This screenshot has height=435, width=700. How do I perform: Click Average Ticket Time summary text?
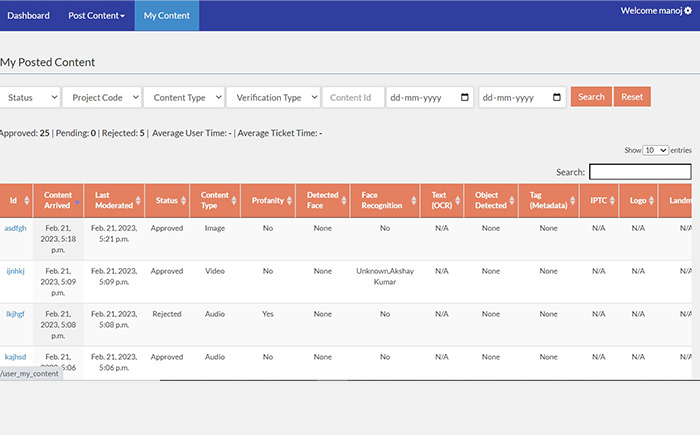coord(279,133)
